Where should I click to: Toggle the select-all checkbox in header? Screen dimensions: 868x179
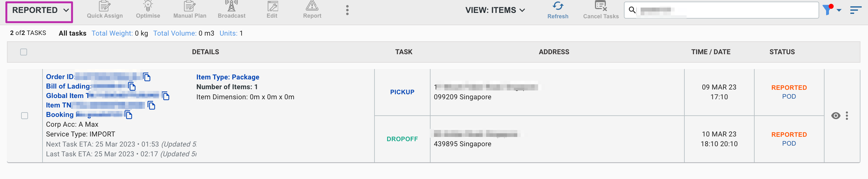point(24,52)
